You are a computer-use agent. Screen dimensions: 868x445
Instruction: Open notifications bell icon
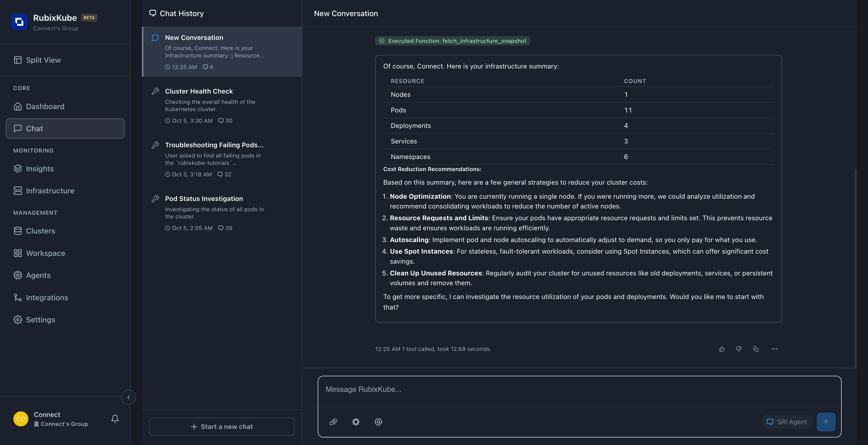pos(115,419)
